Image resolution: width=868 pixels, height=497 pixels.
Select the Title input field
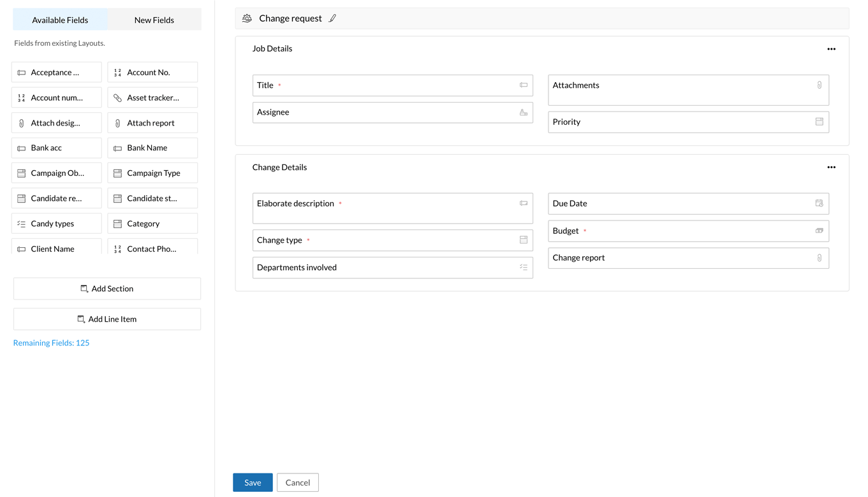click(393, 85)
